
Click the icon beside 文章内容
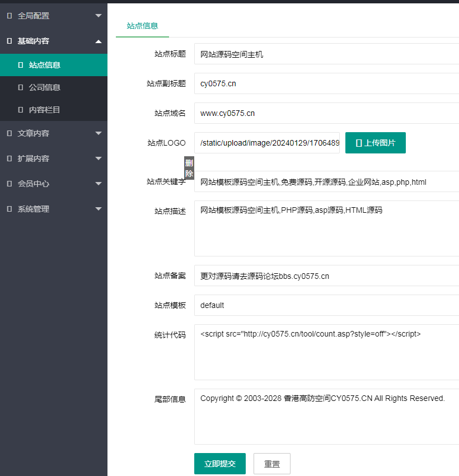[10, 133]
